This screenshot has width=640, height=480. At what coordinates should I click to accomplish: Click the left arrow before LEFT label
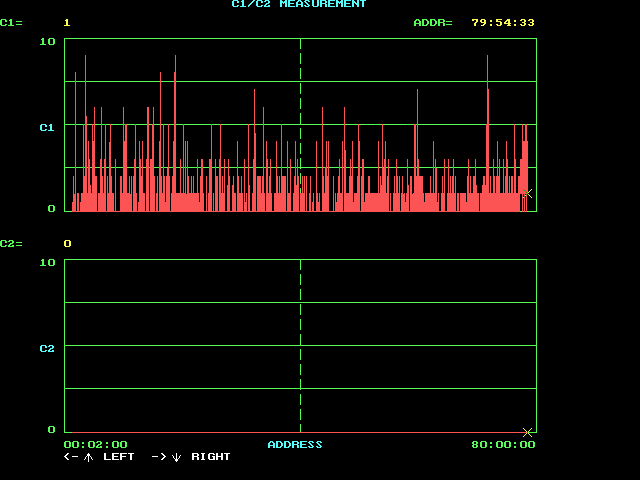click(x=71, y=457)
